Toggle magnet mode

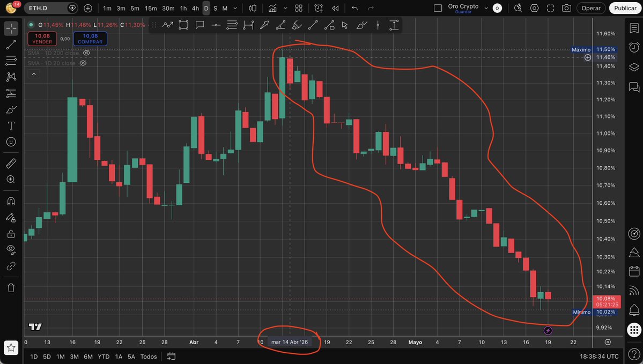pos(11,201)
